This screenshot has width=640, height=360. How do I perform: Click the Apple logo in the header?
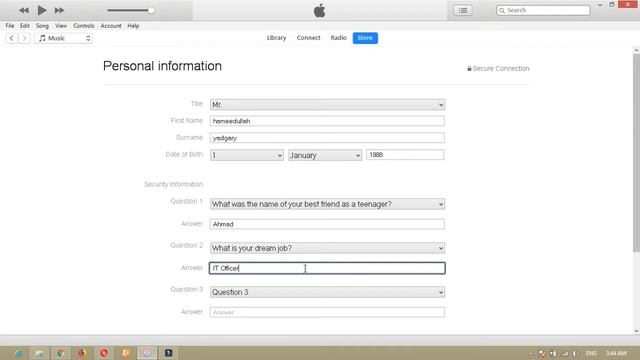tap(320, 10)
